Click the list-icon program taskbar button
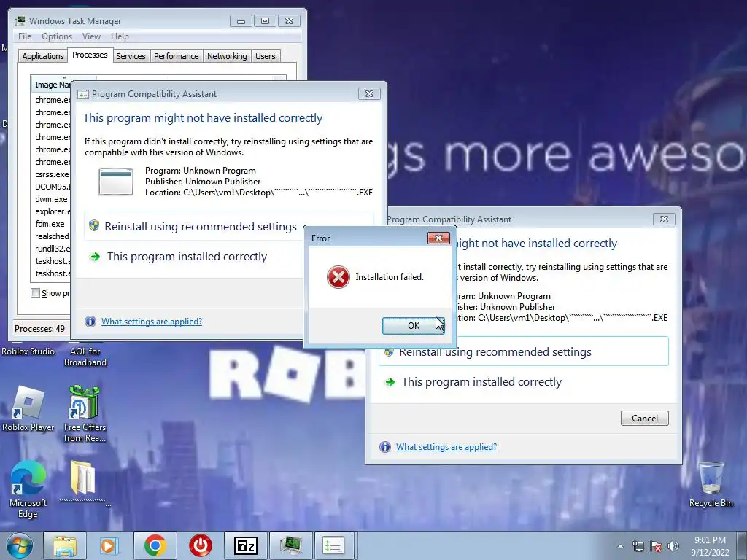Viewport: 747px width, 560px height. [x=333, y=545]
